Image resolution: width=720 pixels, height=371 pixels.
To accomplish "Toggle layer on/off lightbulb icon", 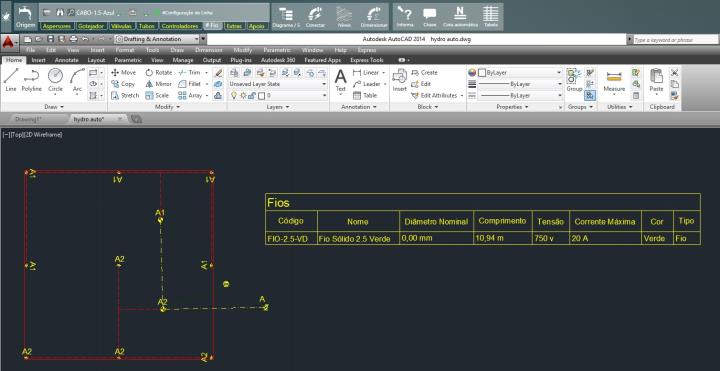I will click(234, 96).
